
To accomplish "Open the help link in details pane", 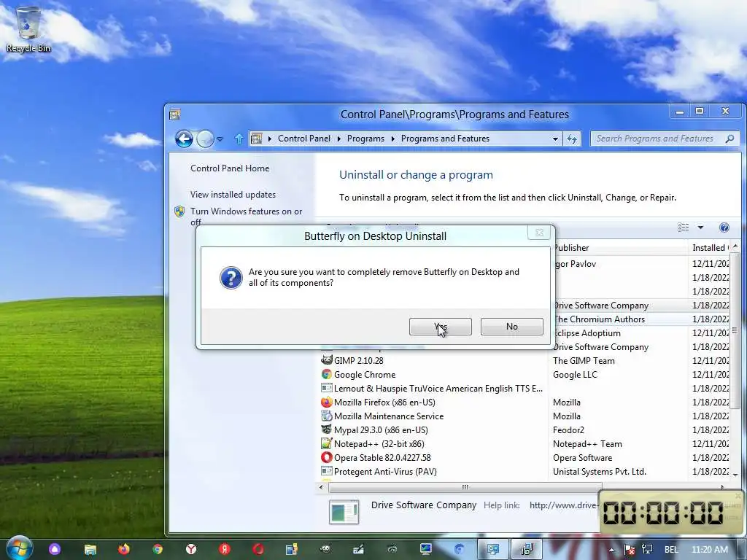I will [x=563, y=505].
